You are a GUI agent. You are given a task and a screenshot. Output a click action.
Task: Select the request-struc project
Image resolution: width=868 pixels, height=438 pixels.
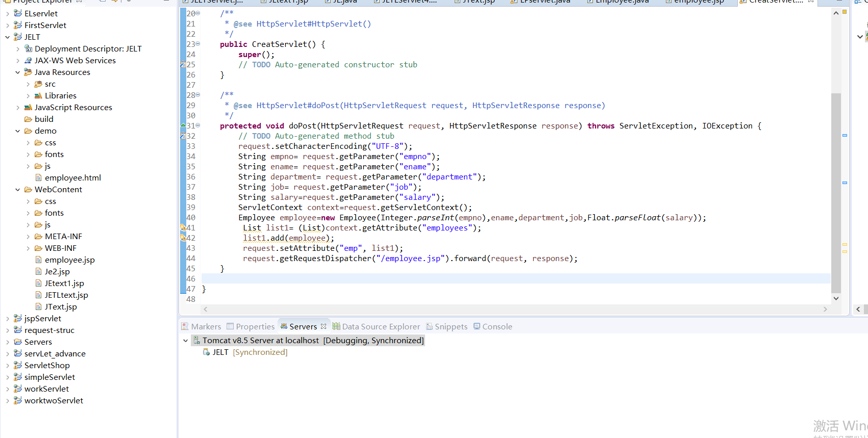point(49,330)
